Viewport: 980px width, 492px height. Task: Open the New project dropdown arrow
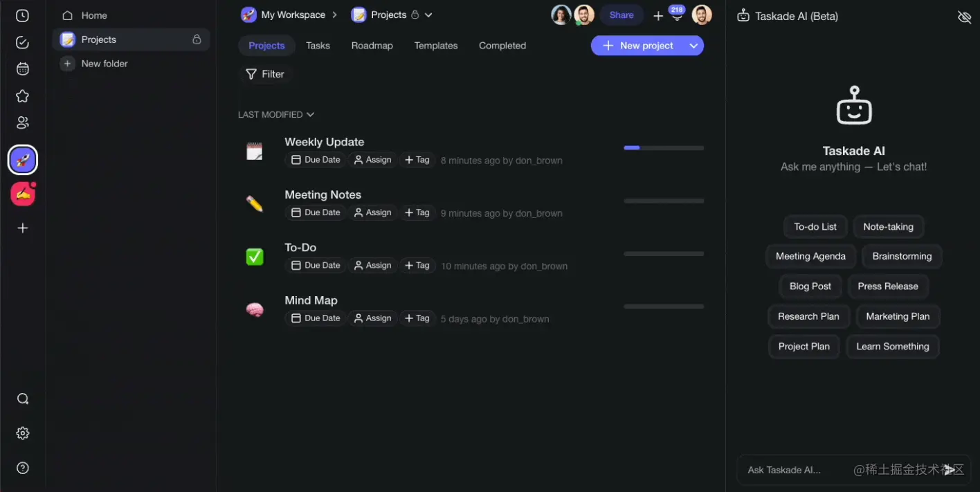tap(693, 46)
